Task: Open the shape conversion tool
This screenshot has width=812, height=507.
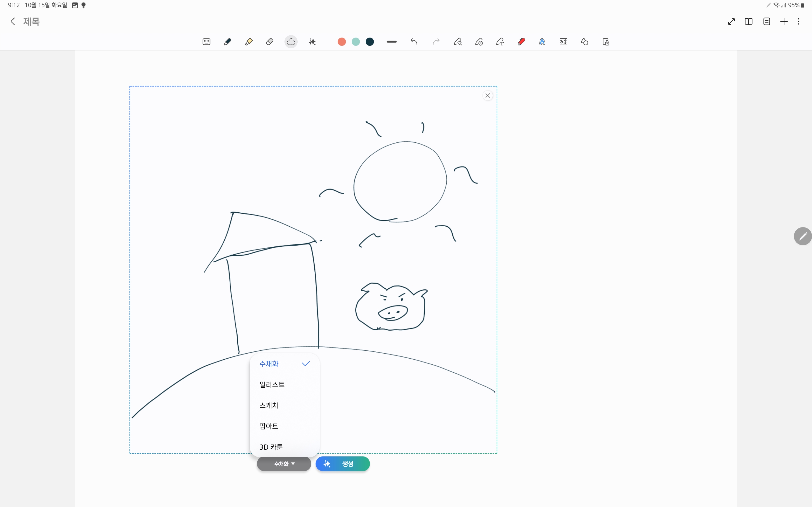Action: (584, 42)
